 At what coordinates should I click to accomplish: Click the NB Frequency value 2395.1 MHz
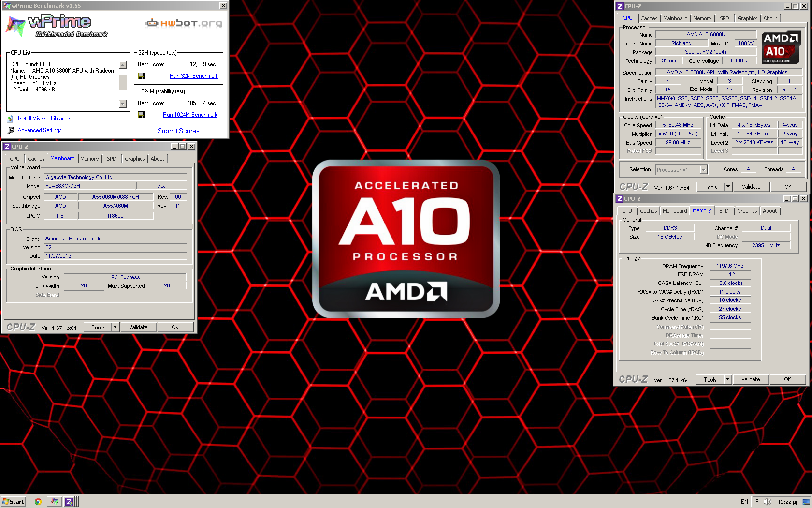(766, 245)
